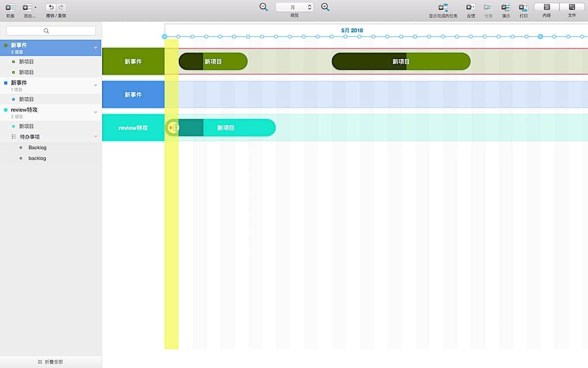Click the first timeline date marker dot
Image resolution: width=588 pixels, height=368 pixels.
click(x=165, y=37)
